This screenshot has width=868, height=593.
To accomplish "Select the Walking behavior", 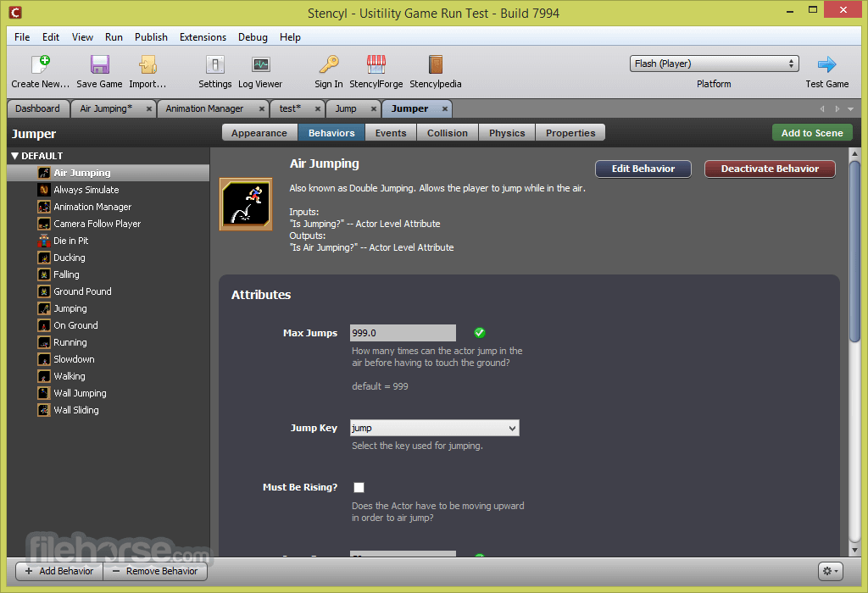I will 108,376.
